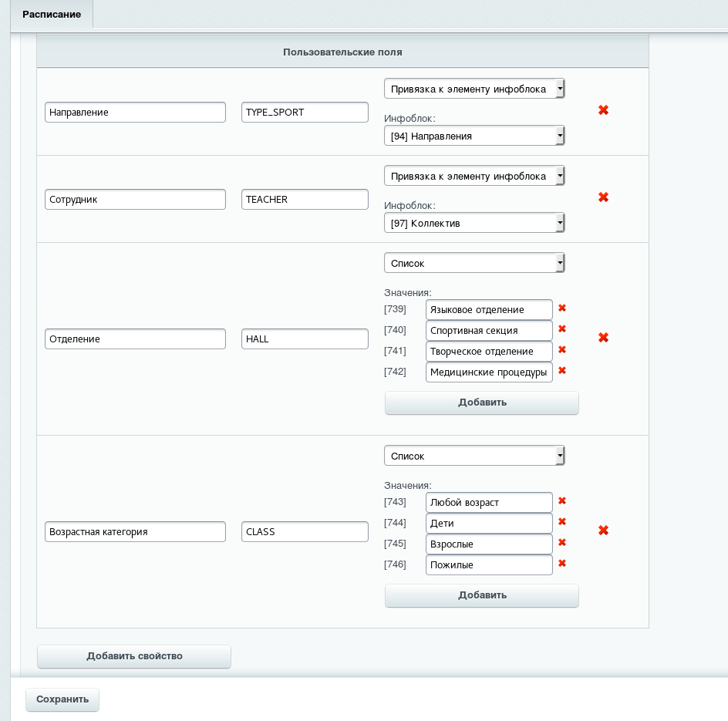The height and width of the screenshot is (721, 728).
Task: Delete the Языковое отделение list value
Action: point(561,308)
